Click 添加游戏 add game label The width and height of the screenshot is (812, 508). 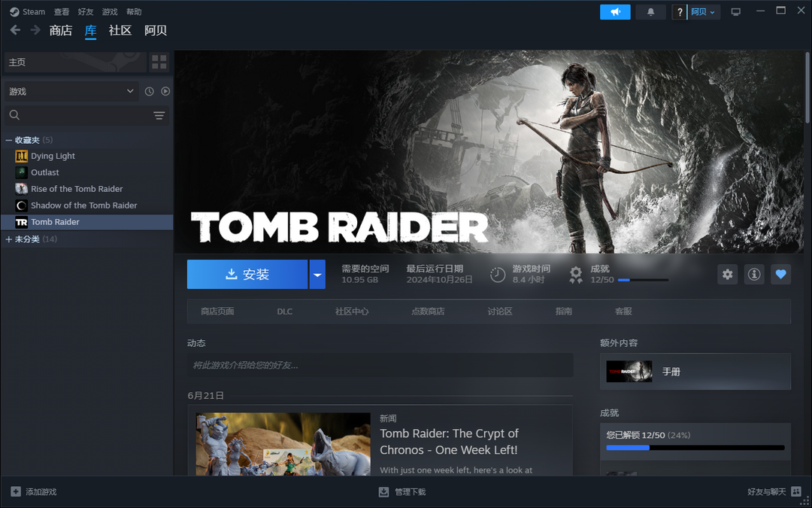41,492
